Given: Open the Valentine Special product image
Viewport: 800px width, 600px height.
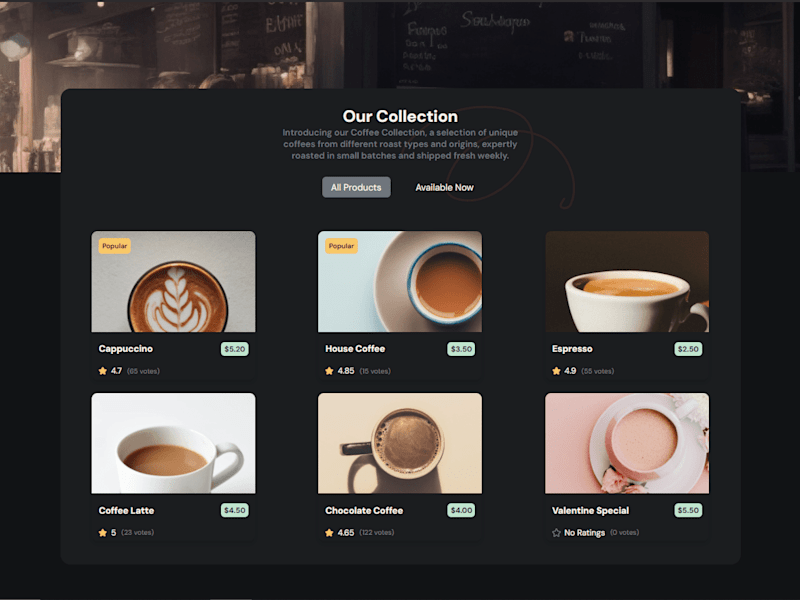Looking at the screenshot, I should 627,443.
